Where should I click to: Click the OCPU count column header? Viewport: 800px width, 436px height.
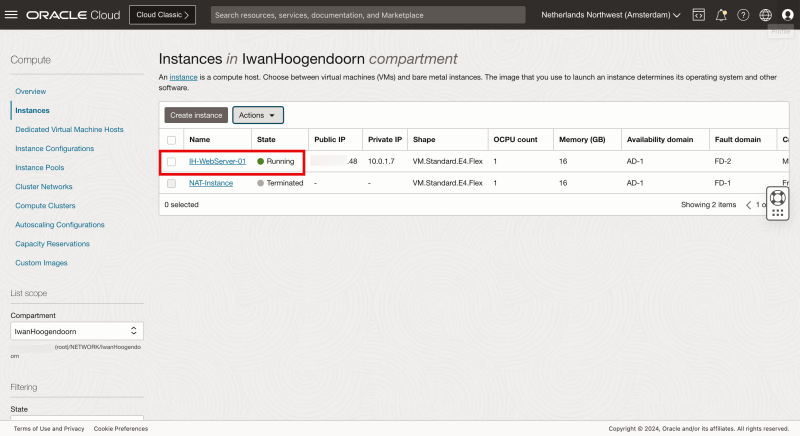tap(515, 139)
